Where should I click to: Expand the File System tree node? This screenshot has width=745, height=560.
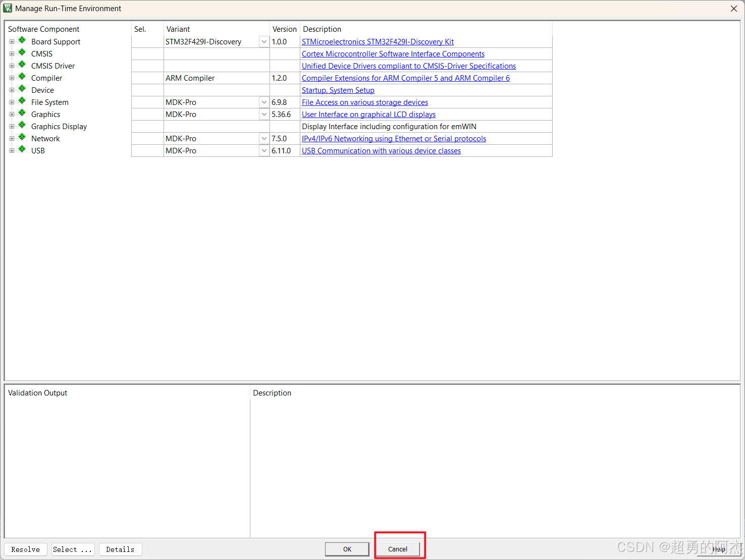tap(12, 102)
